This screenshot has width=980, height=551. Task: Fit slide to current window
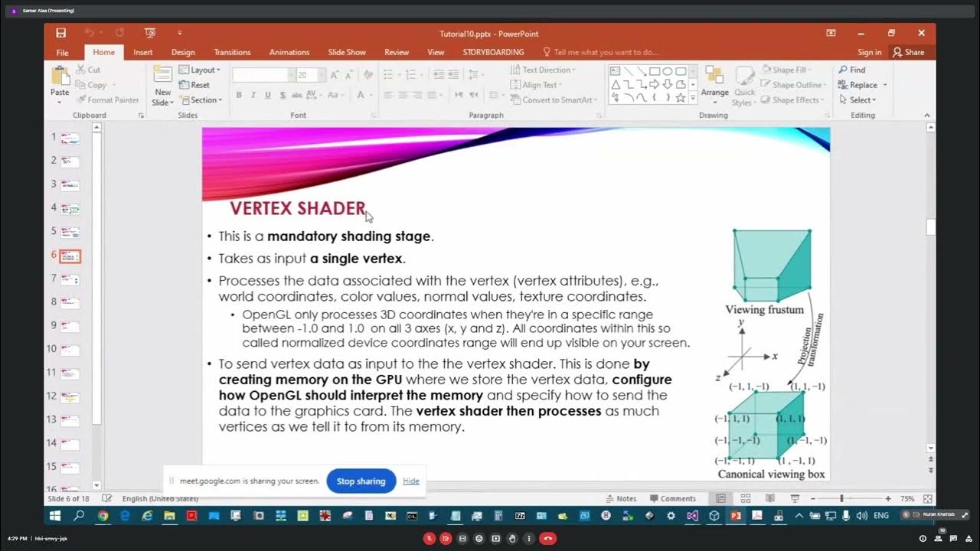point(928,498)
